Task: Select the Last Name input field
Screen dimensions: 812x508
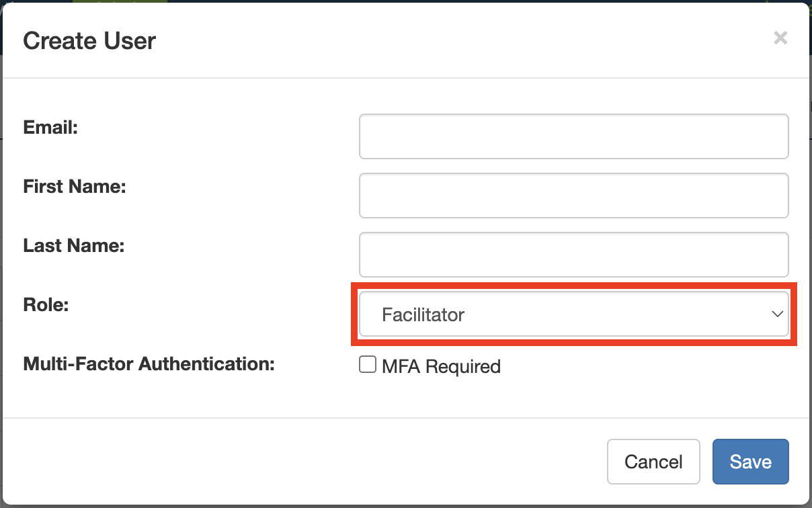Action: [573, 255]
